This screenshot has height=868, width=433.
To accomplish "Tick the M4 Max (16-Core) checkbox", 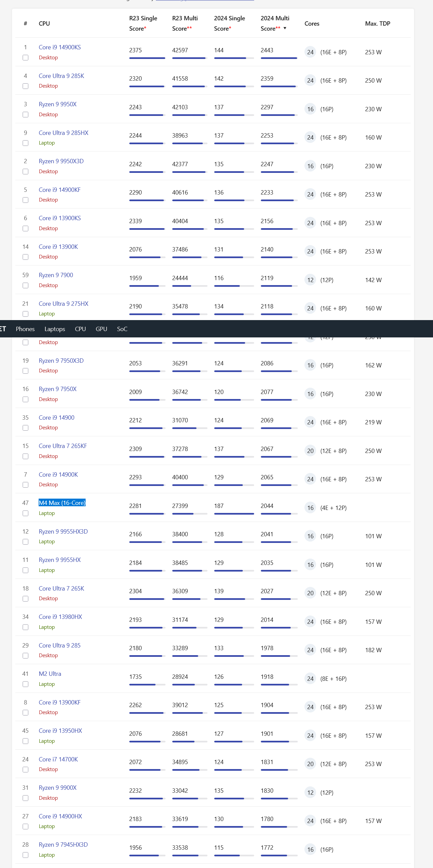I will tap(25, 513).
